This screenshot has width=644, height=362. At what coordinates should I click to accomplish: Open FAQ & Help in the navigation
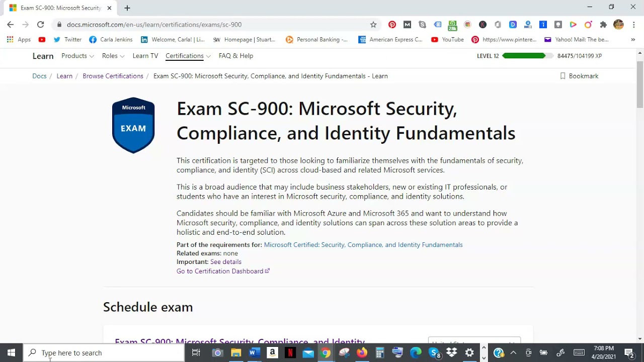[x=236, y=56]
